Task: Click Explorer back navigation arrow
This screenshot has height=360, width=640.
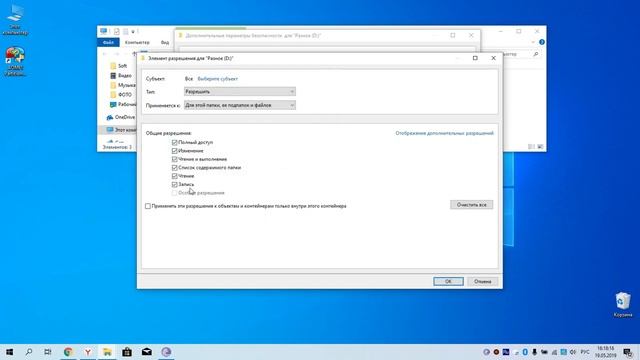Action: [105, 54]
